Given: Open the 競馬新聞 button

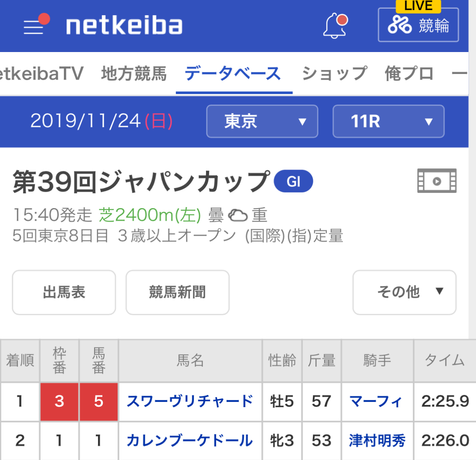Looking at the screenshot, I should [x=178, y=292].
